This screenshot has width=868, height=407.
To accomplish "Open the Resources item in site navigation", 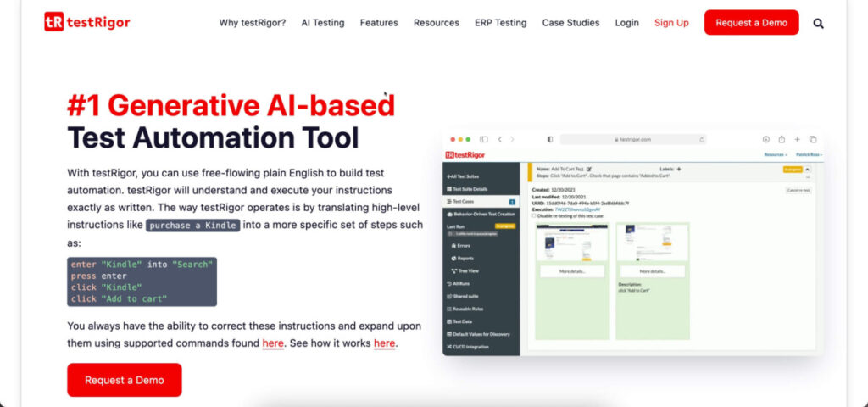I will pyautogui.click(x=437, y=23).
